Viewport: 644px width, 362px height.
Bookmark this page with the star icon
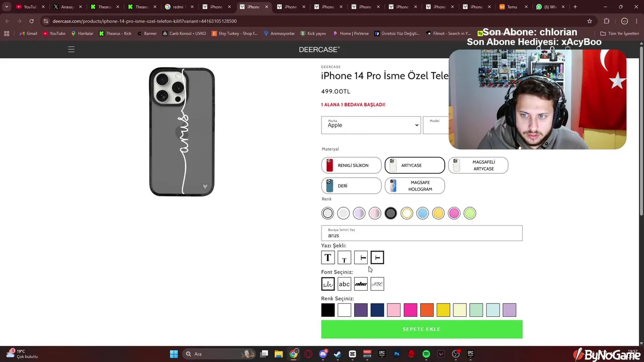tap(590, 21)
